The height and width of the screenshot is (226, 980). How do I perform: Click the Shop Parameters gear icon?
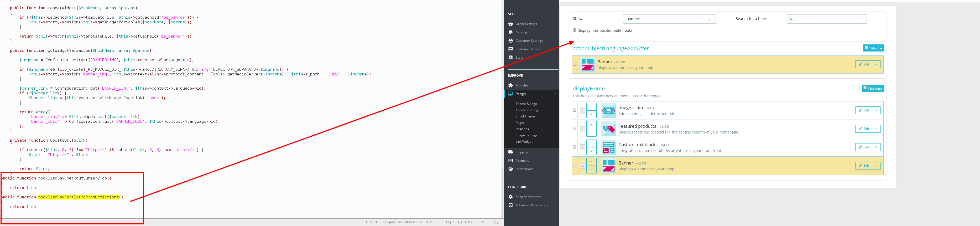click(510, 197)
